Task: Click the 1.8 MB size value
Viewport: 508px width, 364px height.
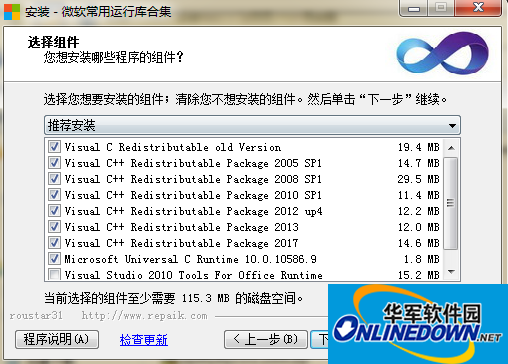Action: 422,259
